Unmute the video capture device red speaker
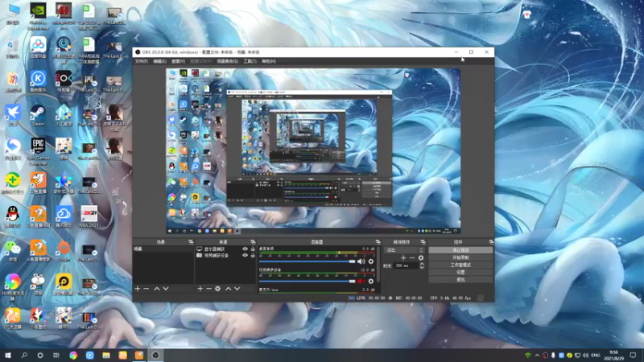This screenshot has width=644, height=362. coord(361,281)
